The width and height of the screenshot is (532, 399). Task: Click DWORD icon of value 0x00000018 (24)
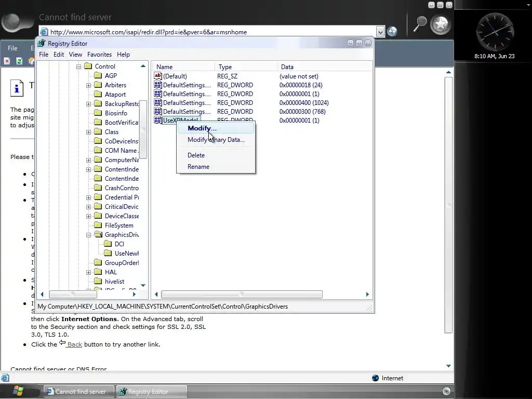(x=158, y=85)
